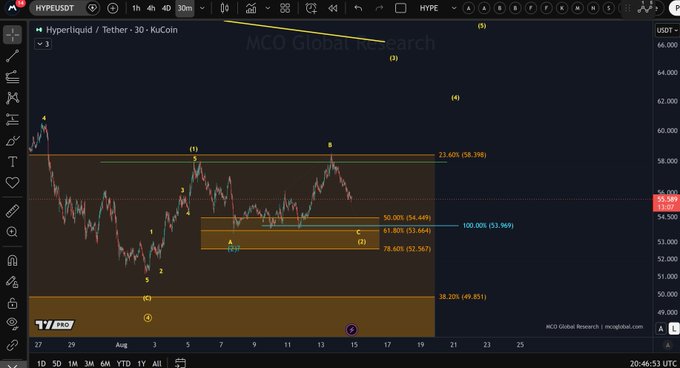This screenshot has width=680, height=368.
Task: Select the 30m timeframe
Action: point(185,8)
